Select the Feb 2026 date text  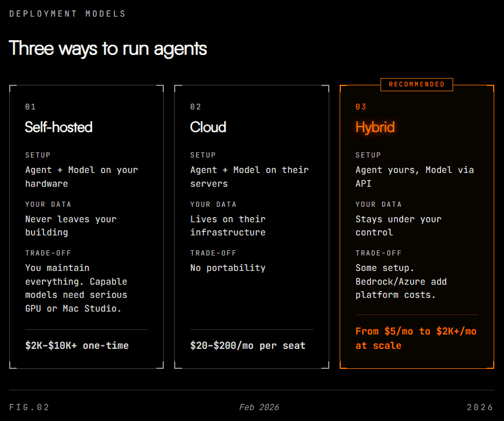[x=259, y=407]
